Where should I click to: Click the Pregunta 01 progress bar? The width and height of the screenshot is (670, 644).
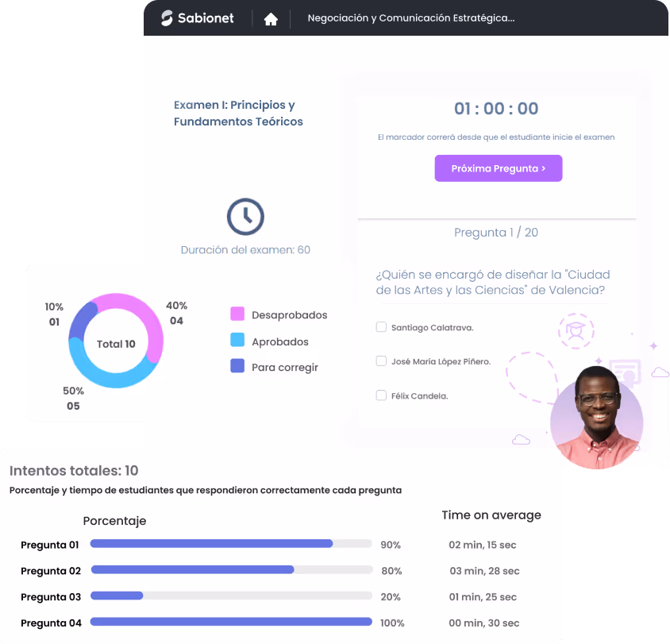[x=231, y=544]
